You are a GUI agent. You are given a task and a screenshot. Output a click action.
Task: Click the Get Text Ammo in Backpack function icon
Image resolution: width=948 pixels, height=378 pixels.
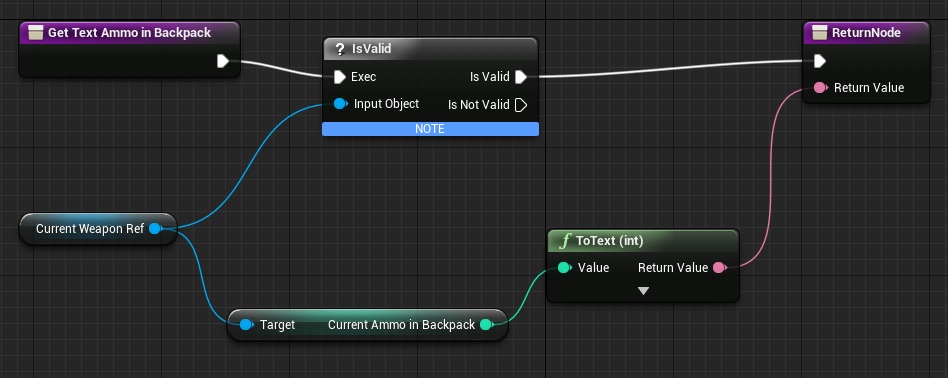pyautogui.click(x=36, y=33)
